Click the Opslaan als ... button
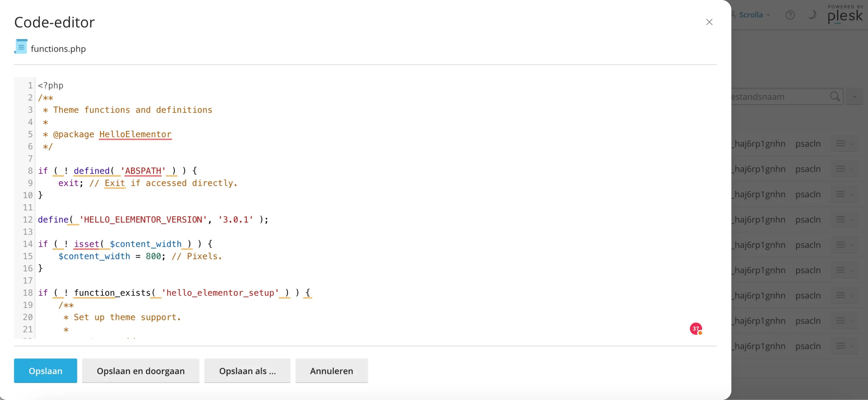The image size is (868, 400). [x=247, y=371]
